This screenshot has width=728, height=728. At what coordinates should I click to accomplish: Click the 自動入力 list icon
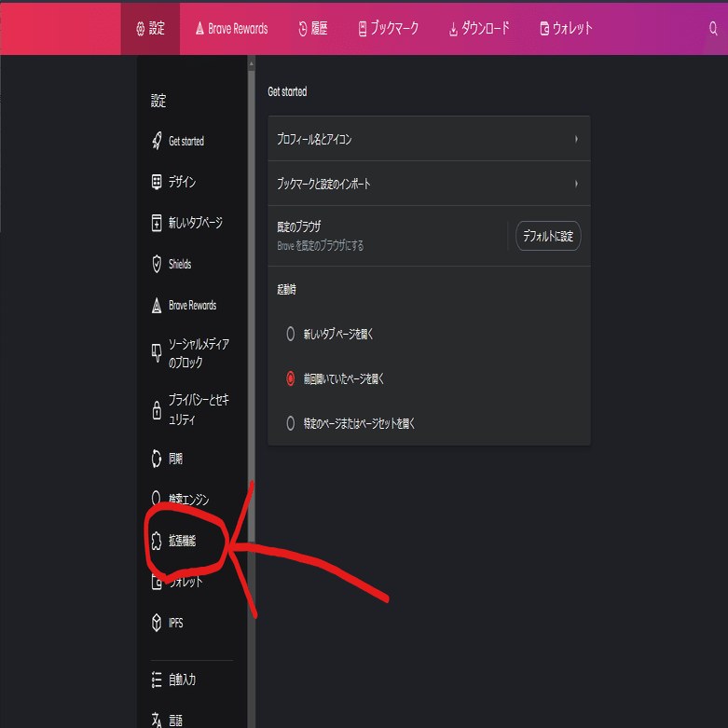(x=157, y=680)
